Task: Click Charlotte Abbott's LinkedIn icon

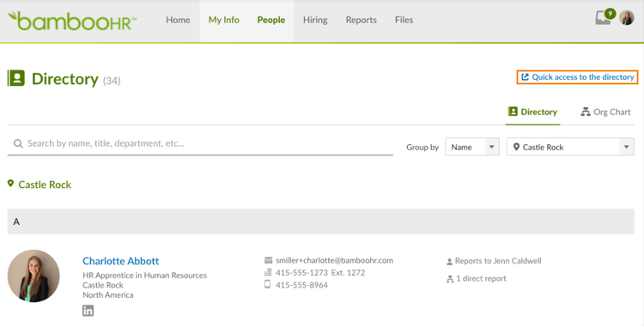Action: (x=88, y=311)
